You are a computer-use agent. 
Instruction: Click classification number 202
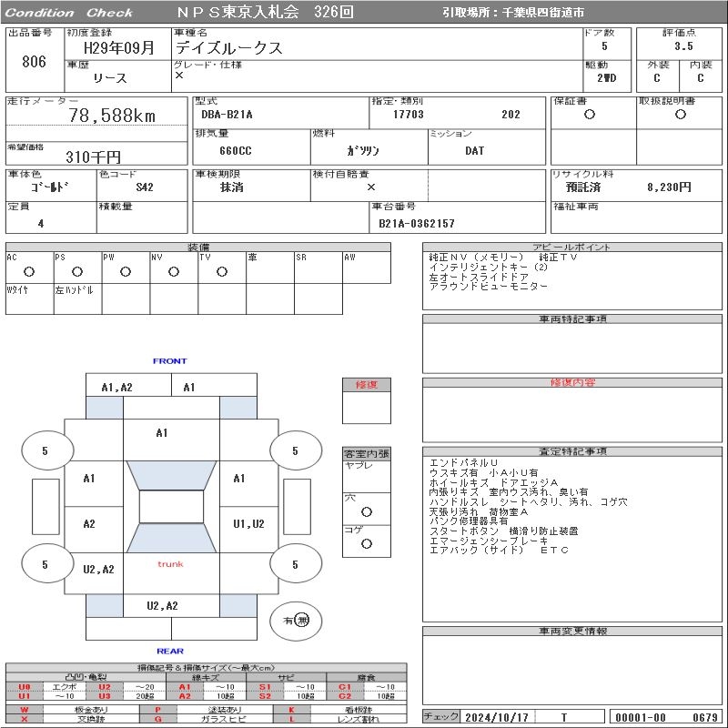click(511, 115)
